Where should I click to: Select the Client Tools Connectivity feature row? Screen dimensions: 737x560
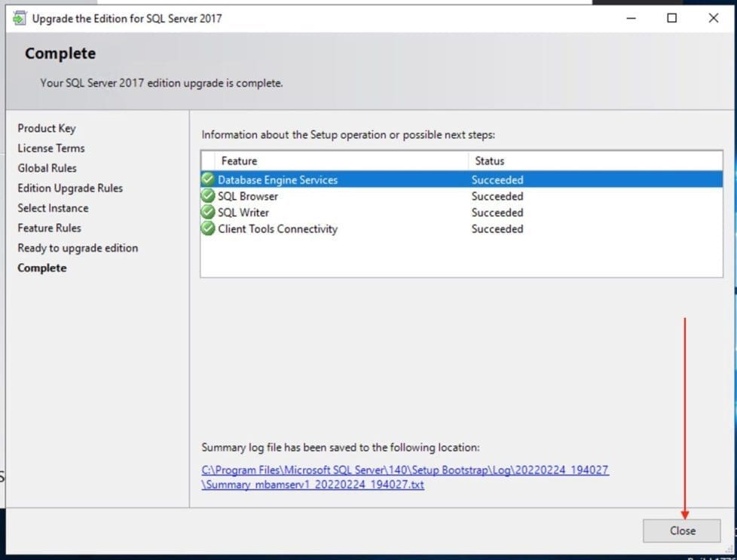coord(277,229)
